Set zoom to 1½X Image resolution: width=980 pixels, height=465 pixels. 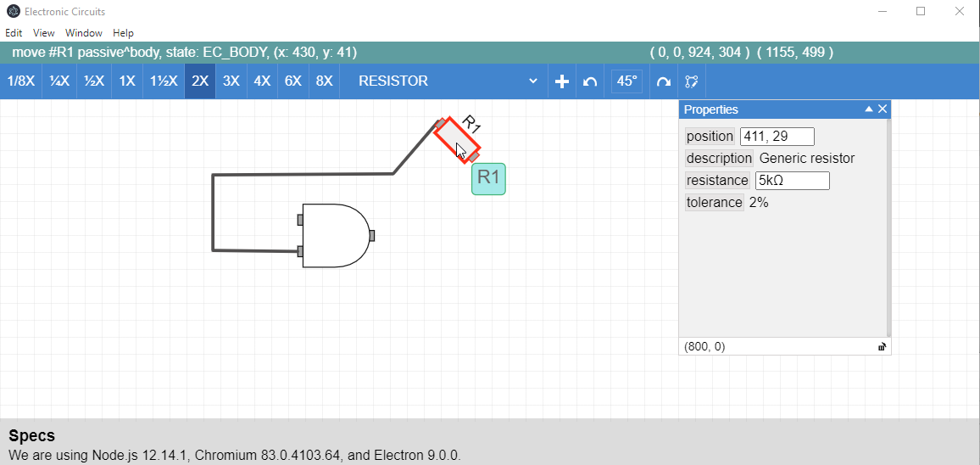[164, 81]
